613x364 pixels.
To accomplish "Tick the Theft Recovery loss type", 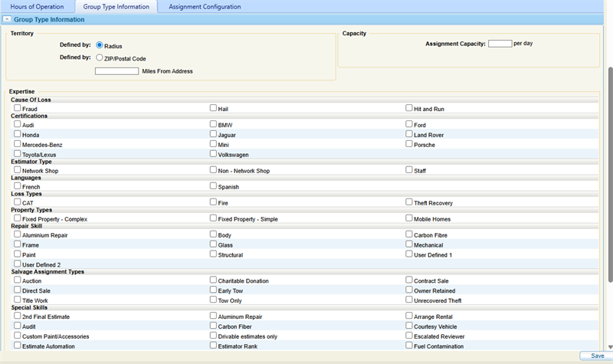I will click(409, 202).
